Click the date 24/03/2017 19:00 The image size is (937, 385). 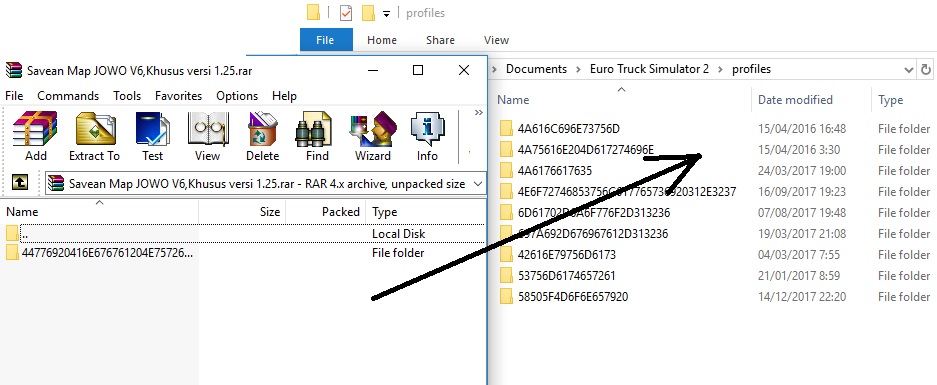(802, 170)
